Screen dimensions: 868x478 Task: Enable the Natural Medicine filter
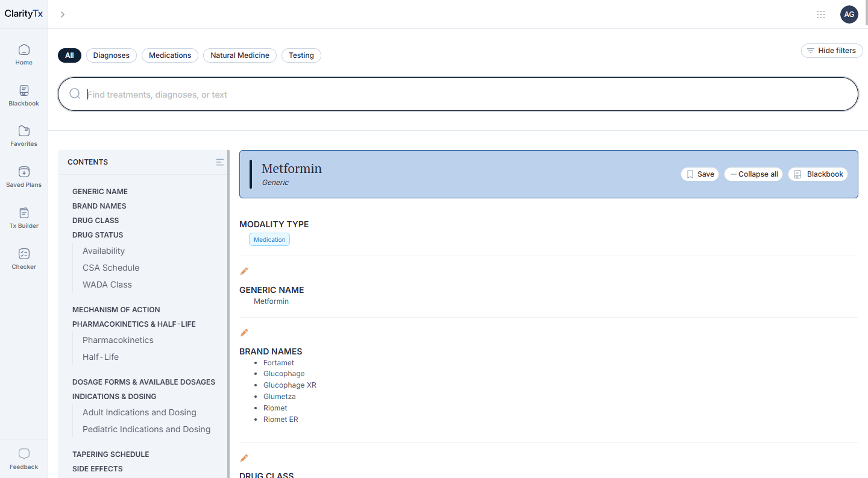pos(239,55)
